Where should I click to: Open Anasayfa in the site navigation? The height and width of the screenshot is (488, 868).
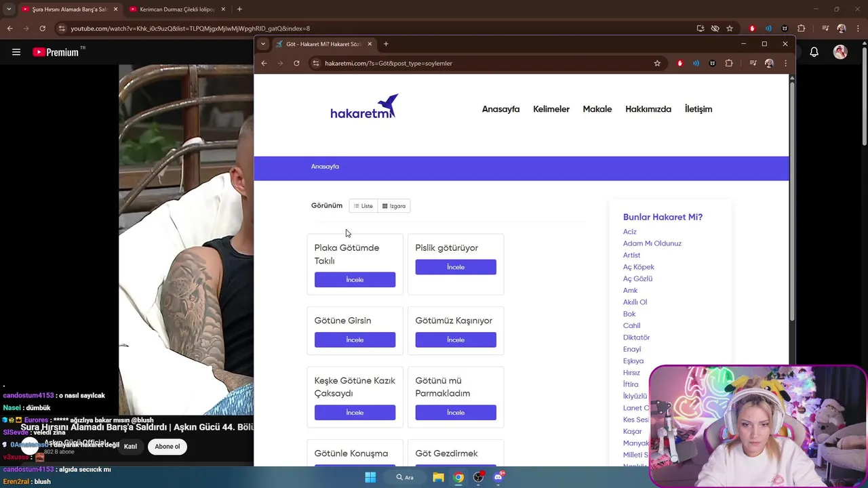pyautogui.click(x=500, y=109)
